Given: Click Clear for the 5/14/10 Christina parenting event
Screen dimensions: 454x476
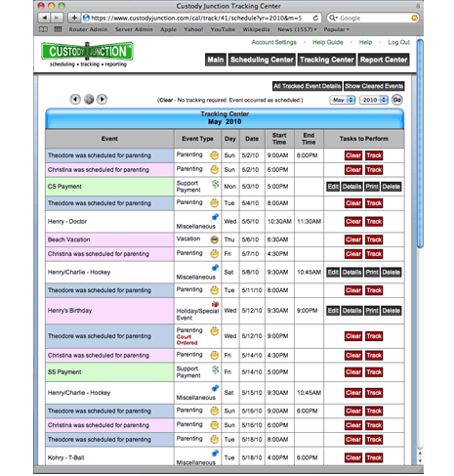Looking at the screenshot, I should [x=353, y=355].
